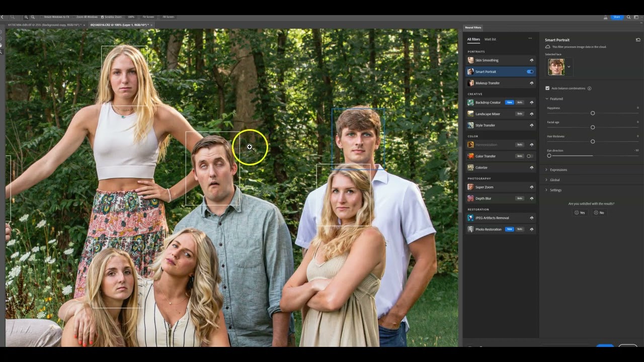The height and width of the screenshot is (362, 644).
Task: Expand the Expressions section
Action: tap(547, 170)
